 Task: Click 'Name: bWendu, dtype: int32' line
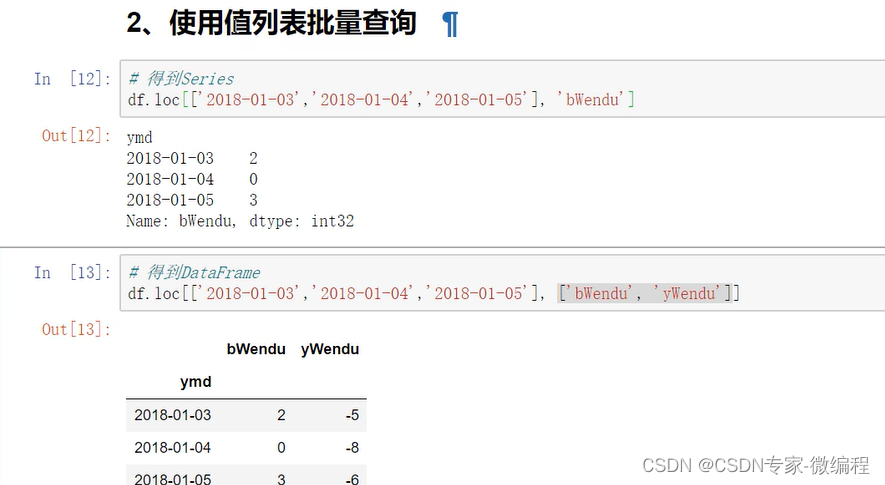240,221
